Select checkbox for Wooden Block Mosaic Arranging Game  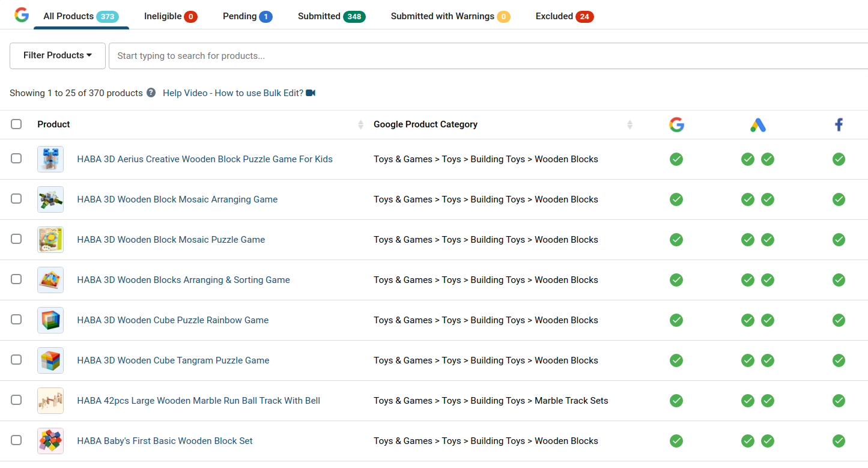(x=16, y=198)
